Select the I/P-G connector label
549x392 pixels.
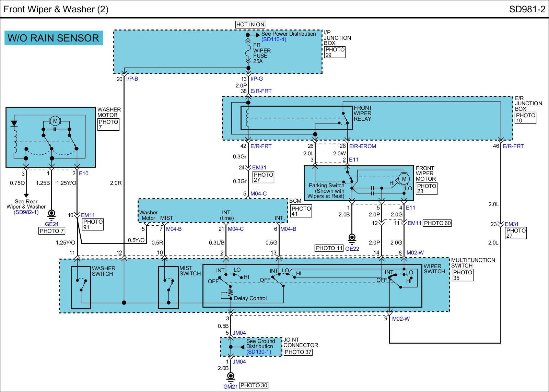click(257, 79)
